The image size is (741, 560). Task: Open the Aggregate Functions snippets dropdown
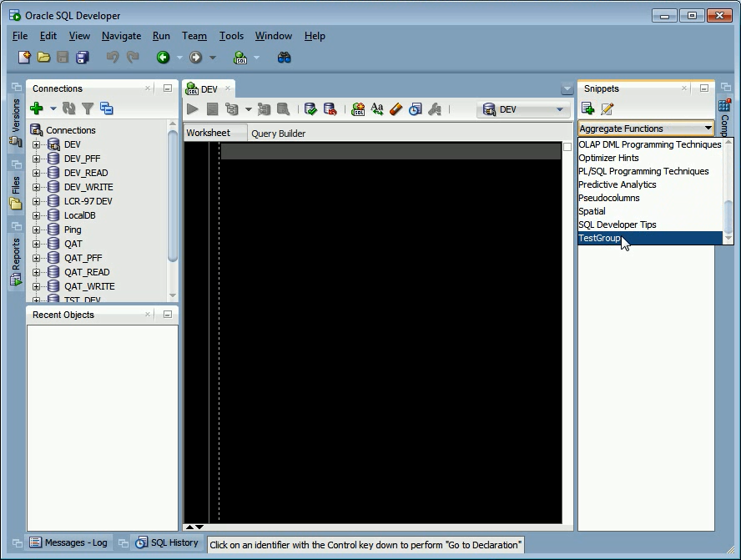click(x=646, y=129)
